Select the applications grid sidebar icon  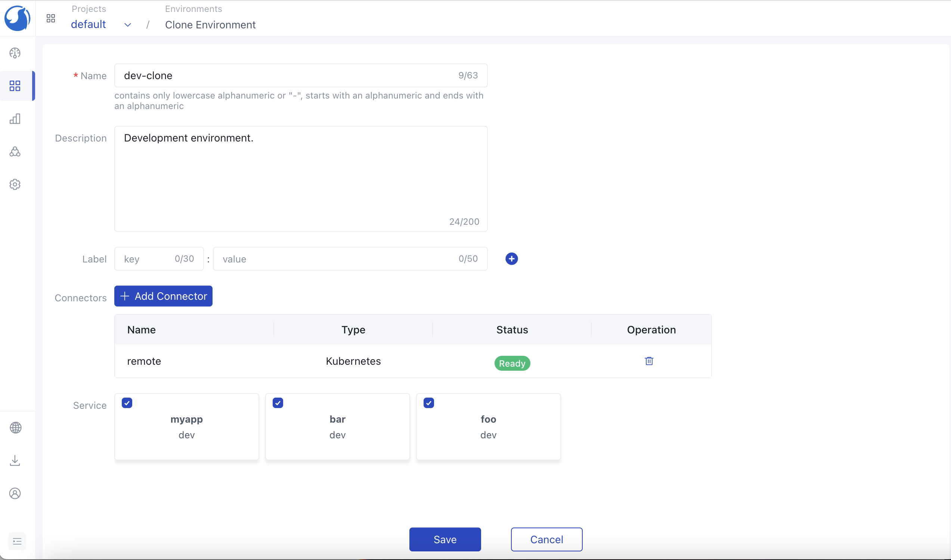pyautogui.click(x=15, y=86)
